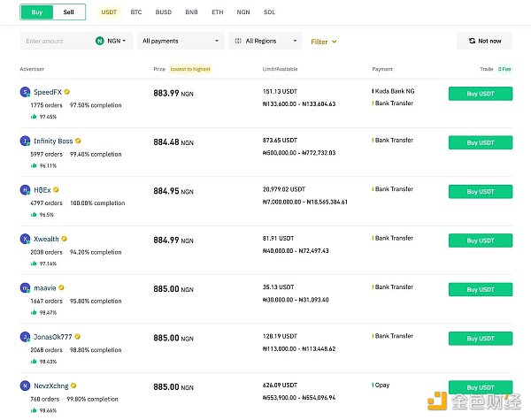Open the Infinity Boss advertiser profile
531x420 pixels.
[53, 141]
